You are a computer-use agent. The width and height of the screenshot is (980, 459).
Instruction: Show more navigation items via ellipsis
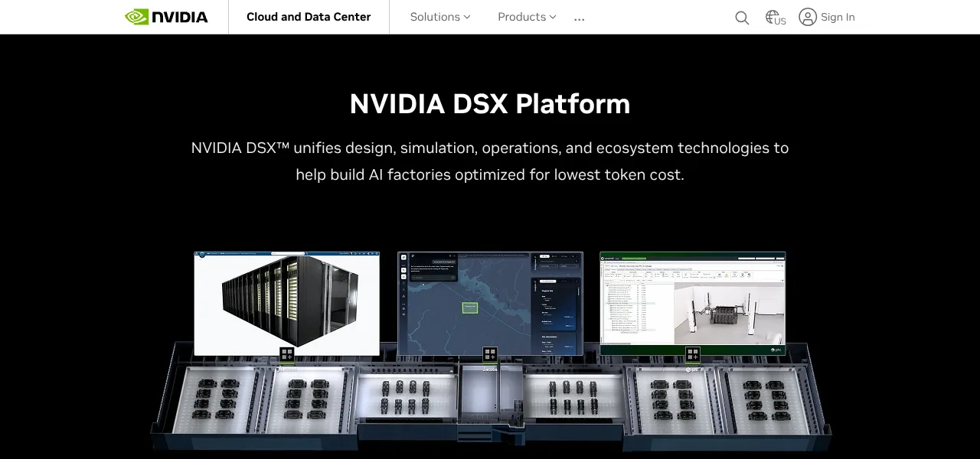coord(579,18)
